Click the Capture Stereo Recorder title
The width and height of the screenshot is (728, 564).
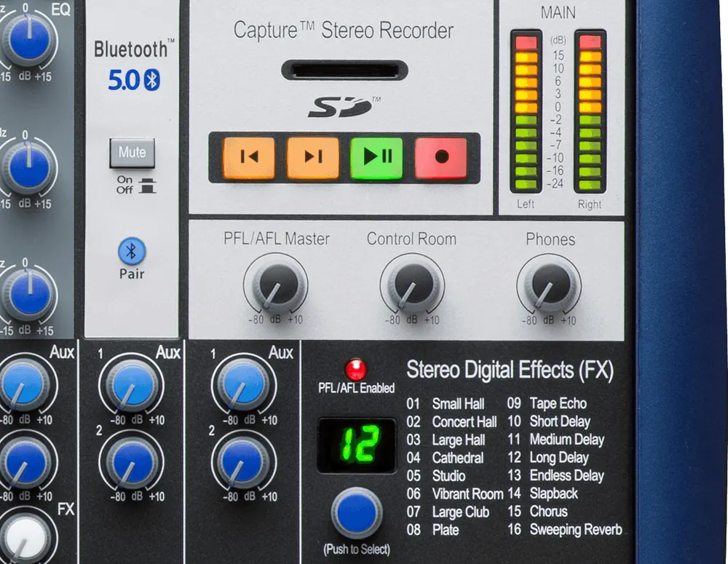(x=343, y=30)
